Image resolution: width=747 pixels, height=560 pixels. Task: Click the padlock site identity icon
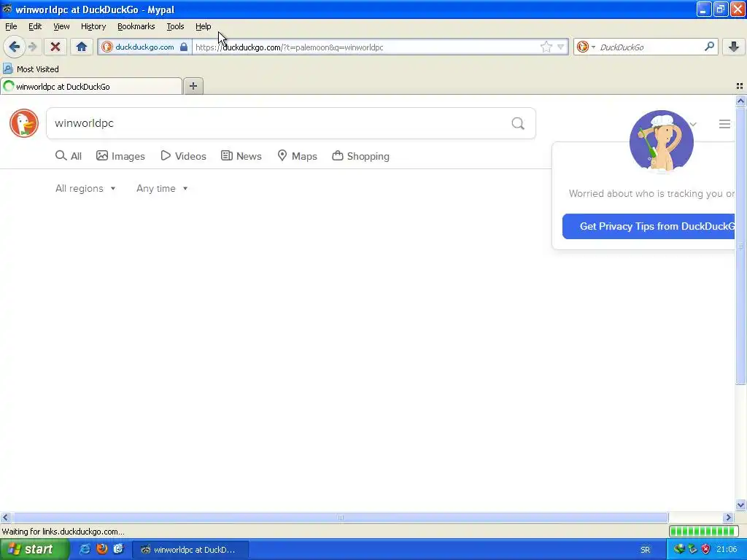[x=183, y=47]
